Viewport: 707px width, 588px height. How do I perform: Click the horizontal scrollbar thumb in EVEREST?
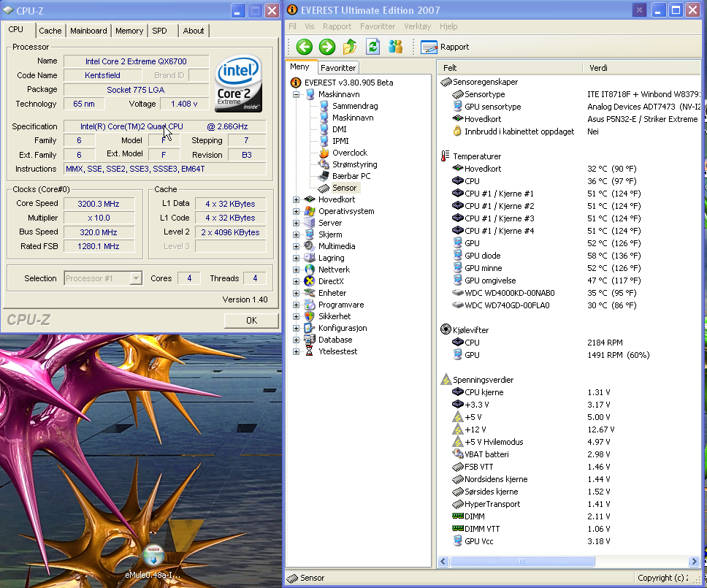click(521, 562)
